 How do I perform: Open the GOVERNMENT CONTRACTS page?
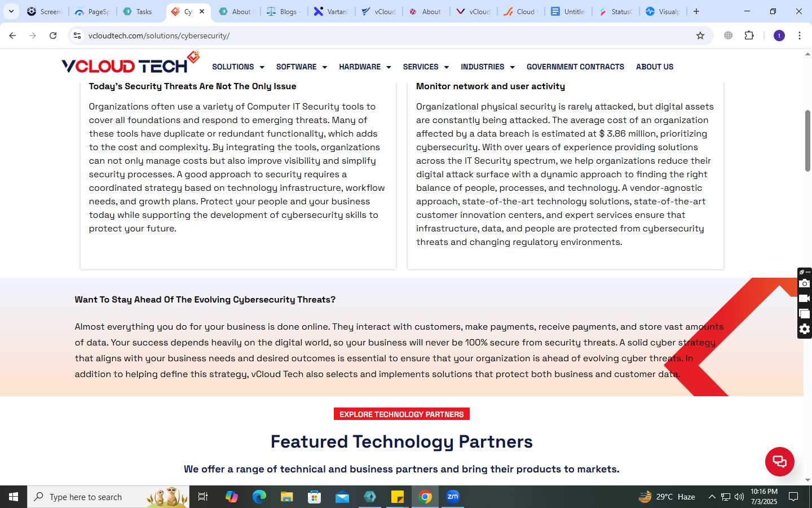[575, 67]
